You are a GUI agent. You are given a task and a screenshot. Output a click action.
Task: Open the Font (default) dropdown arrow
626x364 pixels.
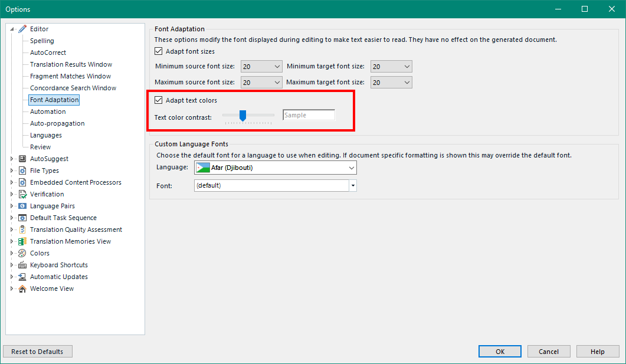pos(353,186)
